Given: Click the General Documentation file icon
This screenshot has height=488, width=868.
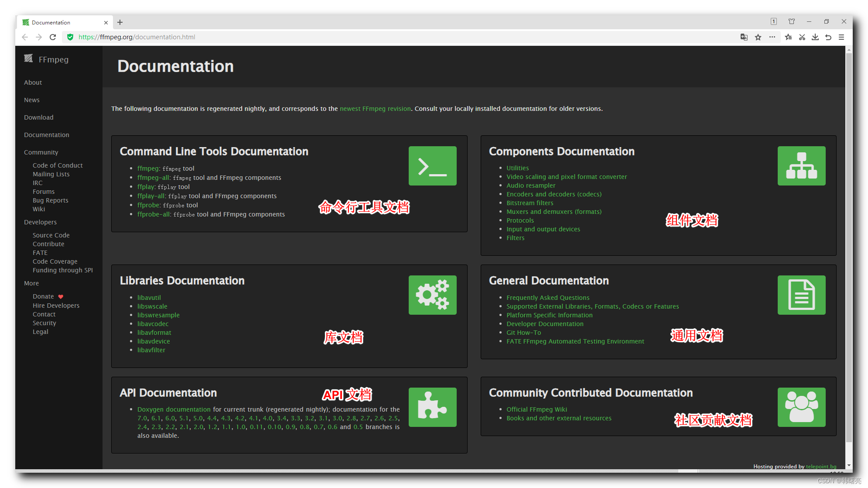Looking at the screenshot, I should coord(802,293).
